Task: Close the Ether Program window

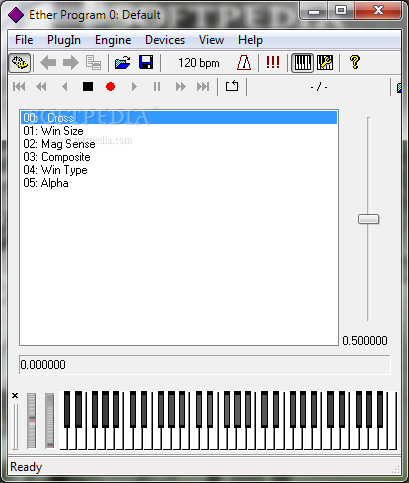Action: click(x=378, y=11)
